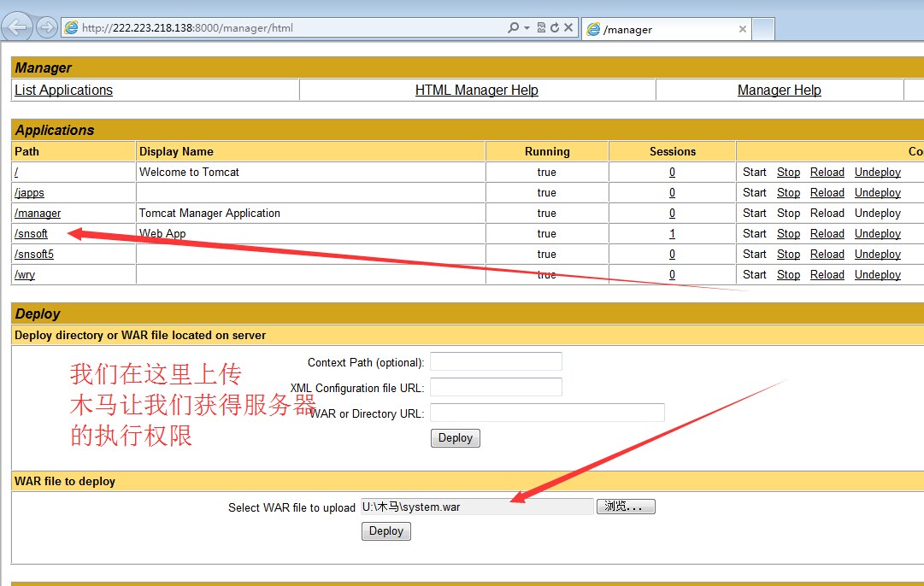Click the WAR or Directory URL field

point(547,413)
